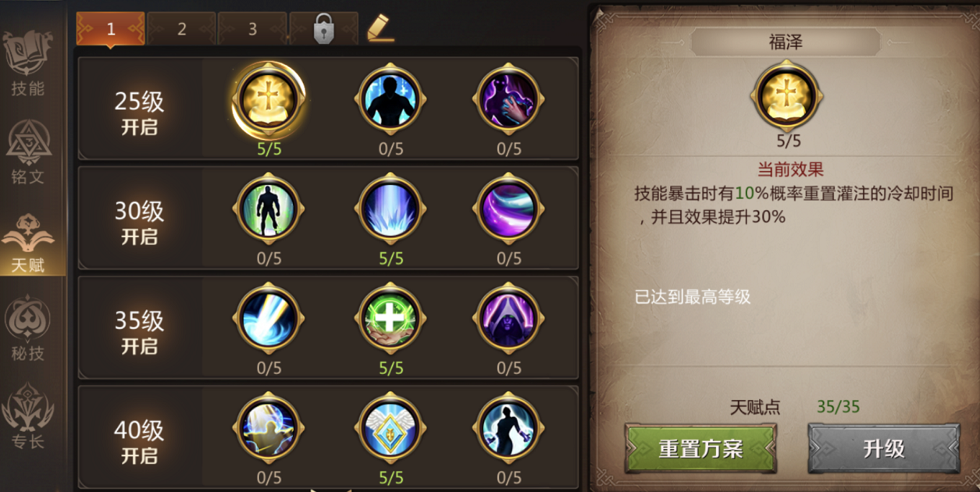Select the green healing cross talent in 35级 row
Image resolution: width=980 pixels, height=492 pixels.
(x=390, y=319)
